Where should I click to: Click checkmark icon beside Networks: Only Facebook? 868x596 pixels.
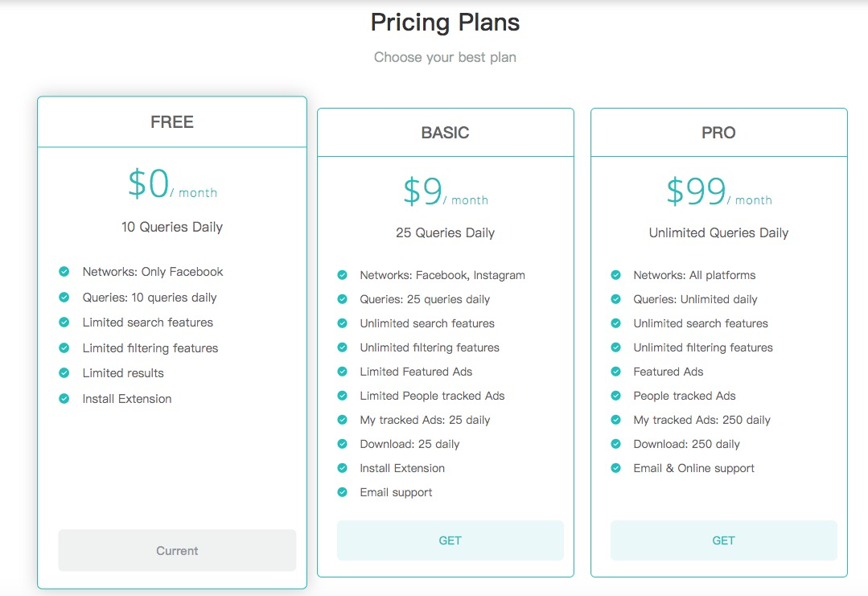click(64, 272)
